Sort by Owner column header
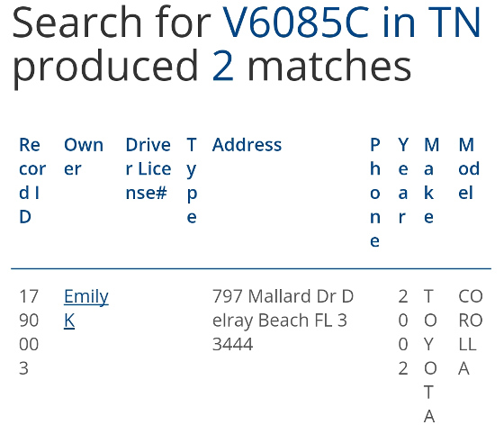Viewport: 504px width, 443px height. click(x=84, y=157)
